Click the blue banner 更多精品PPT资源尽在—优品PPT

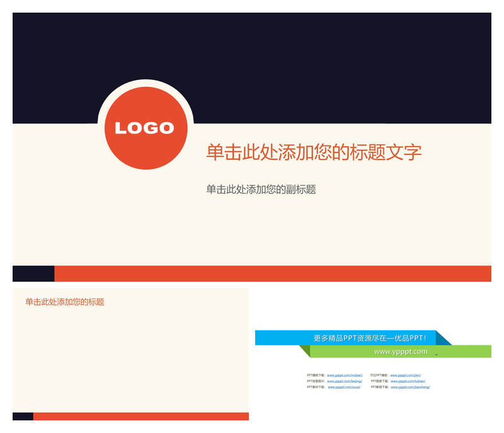(x=345, y=338)
